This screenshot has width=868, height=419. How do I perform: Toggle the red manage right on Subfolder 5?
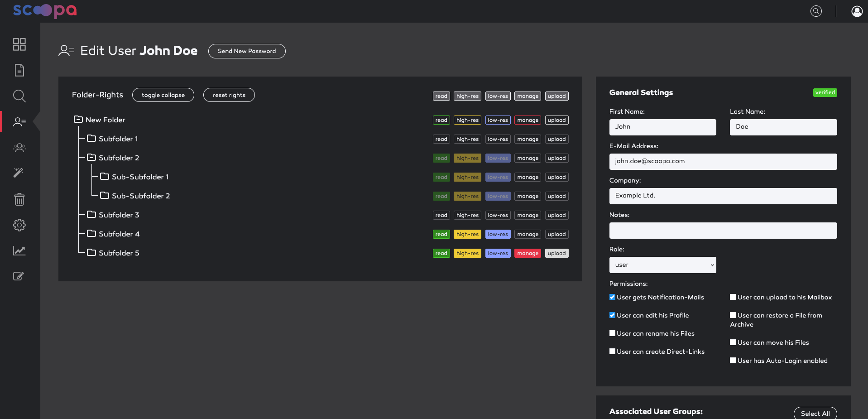point(528,253)
